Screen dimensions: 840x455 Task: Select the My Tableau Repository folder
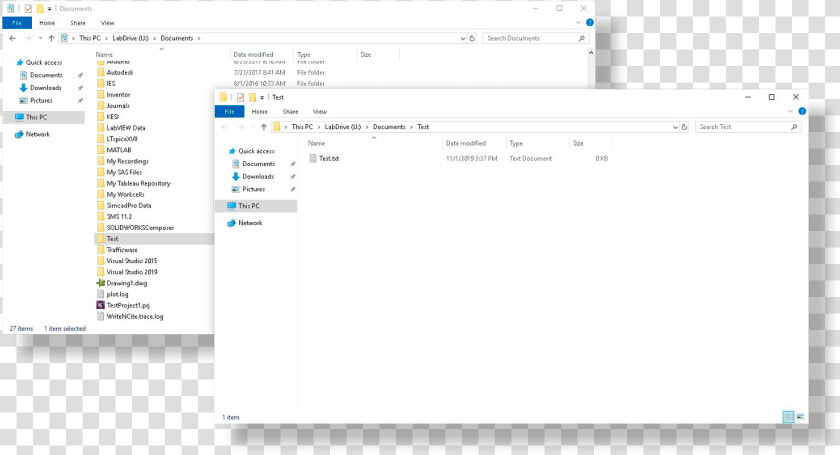[138, 183]
